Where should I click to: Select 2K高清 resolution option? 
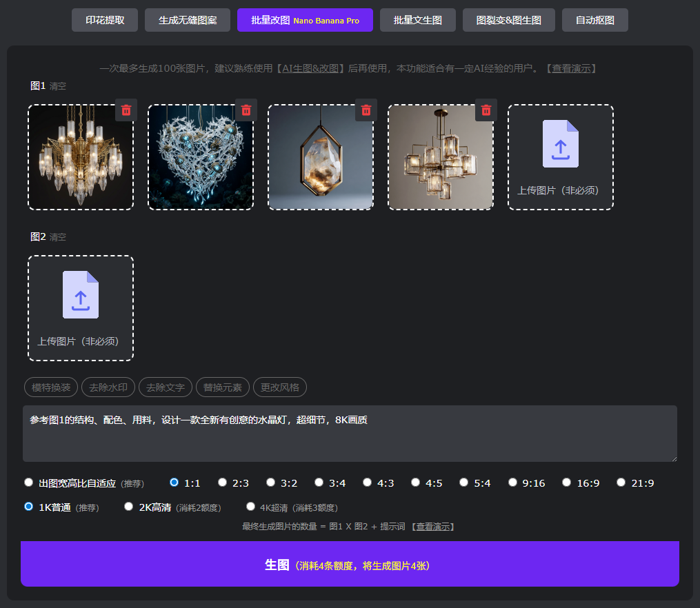pos(129,507)
